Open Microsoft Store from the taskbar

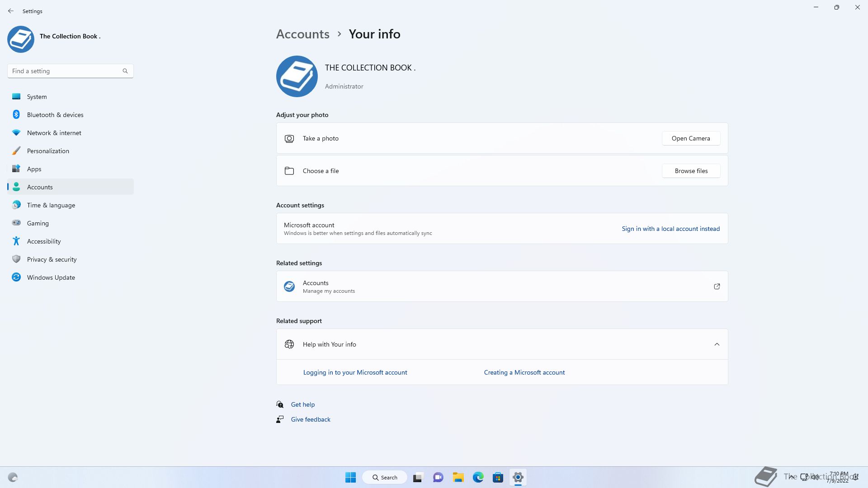pos(498,477)
